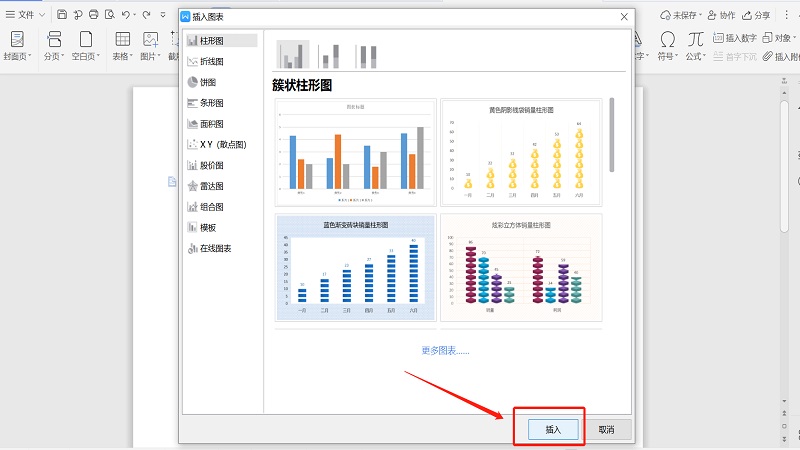Image resolution: width=800 pixels, height=450 pixels.
Task: Select the stacked column chart subtype icon
Action: (329, 55)
